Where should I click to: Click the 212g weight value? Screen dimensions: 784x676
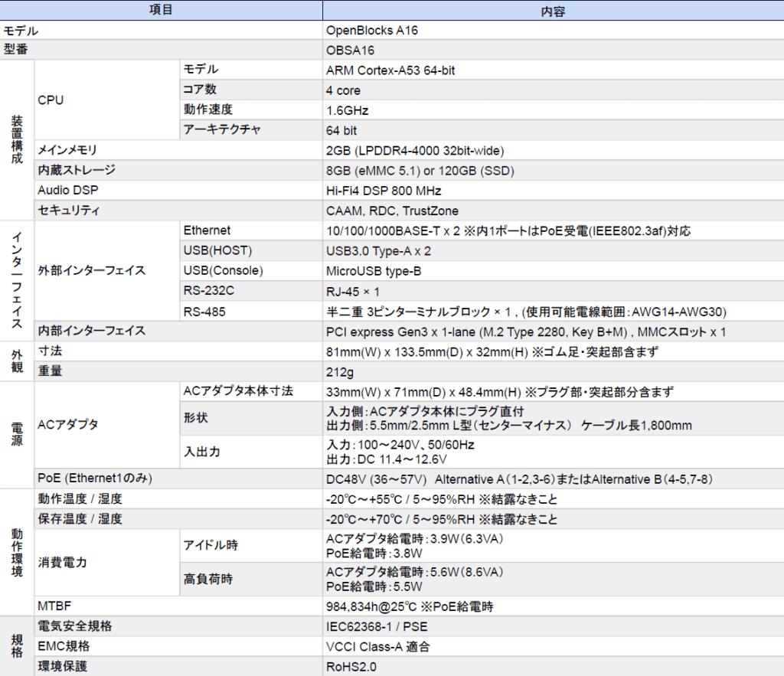[340, 371]
